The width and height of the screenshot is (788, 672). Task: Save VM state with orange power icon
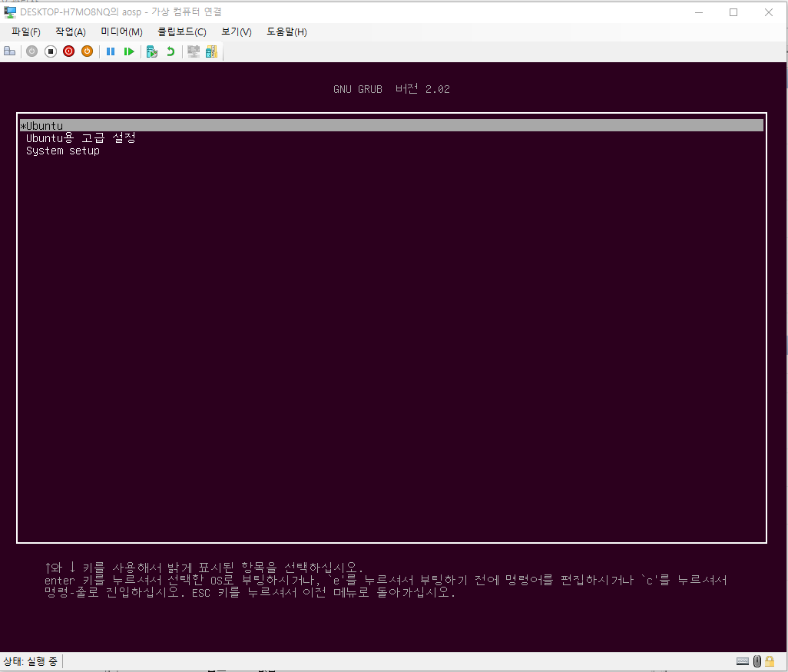[87, 51]
